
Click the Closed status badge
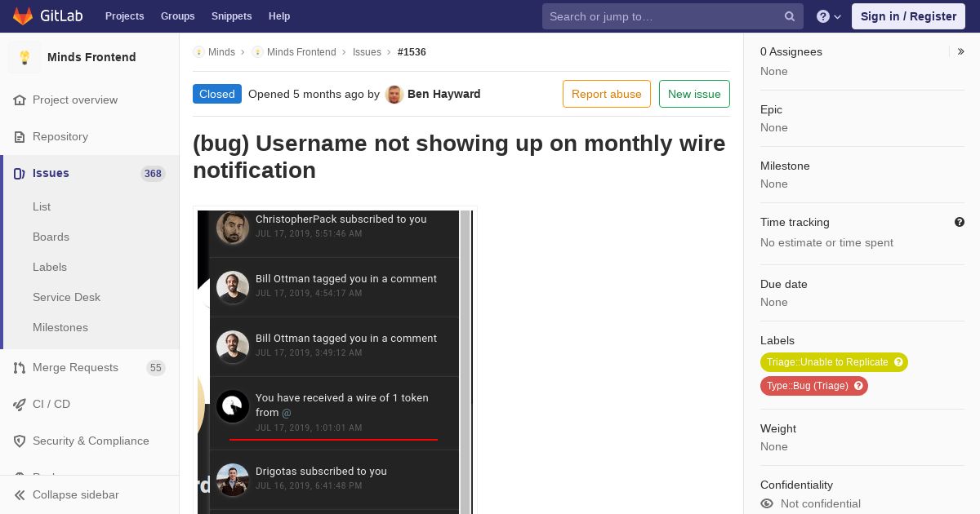click(x=217, y=94)
